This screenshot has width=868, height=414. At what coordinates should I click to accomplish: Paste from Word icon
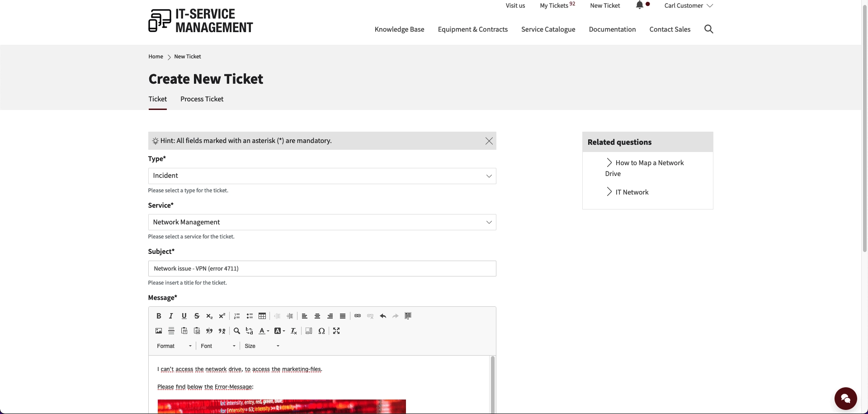(x=197, y=331)
